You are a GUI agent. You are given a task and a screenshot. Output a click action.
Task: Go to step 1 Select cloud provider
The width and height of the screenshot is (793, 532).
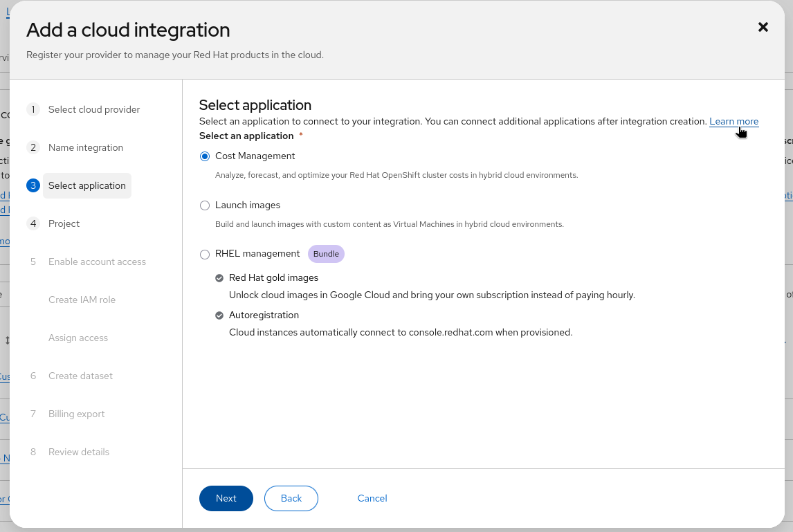(94, 109)
